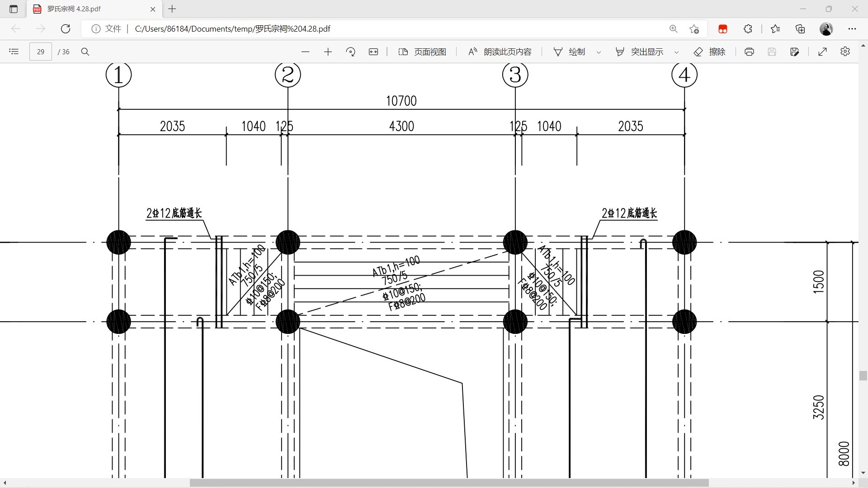
Task: Click the 8000 vertical dimension text
Action: coord(844,454)
